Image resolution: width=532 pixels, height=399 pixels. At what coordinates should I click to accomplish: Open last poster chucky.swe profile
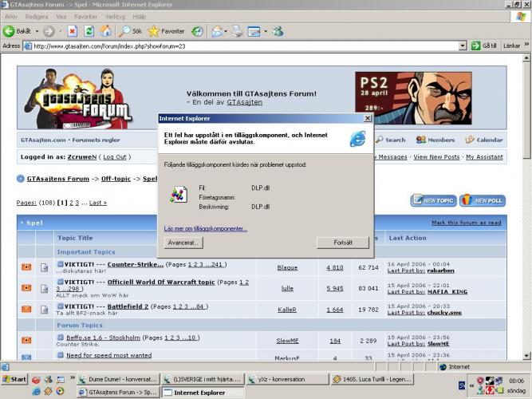pos(444,312)
